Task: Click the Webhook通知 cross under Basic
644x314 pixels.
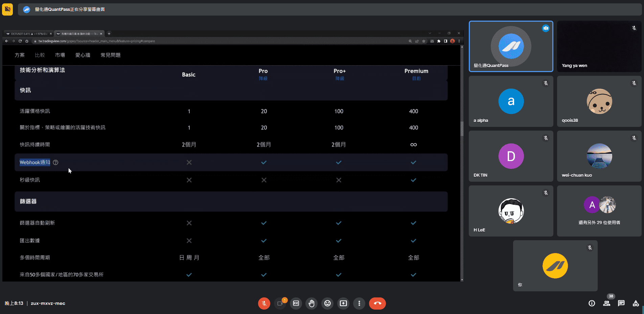Action: pyautogui.click(x=189, y=162)
